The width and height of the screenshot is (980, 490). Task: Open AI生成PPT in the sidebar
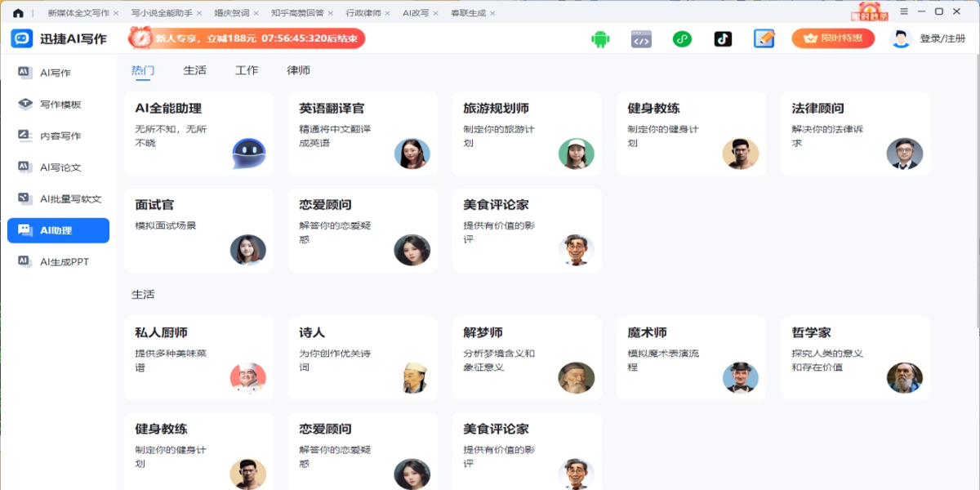coord(64,262)
